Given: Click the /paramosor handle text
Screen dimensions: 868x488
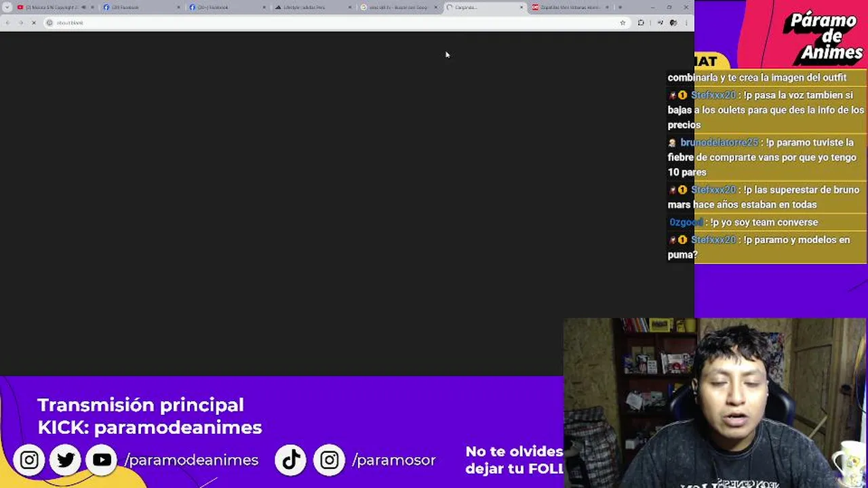Looking at the screenshot, I should [x=394, y=460].
